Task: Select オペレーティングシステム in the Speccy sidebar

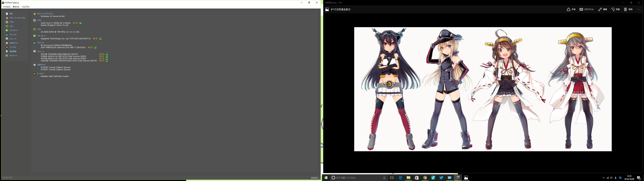Action: point(17,18)
